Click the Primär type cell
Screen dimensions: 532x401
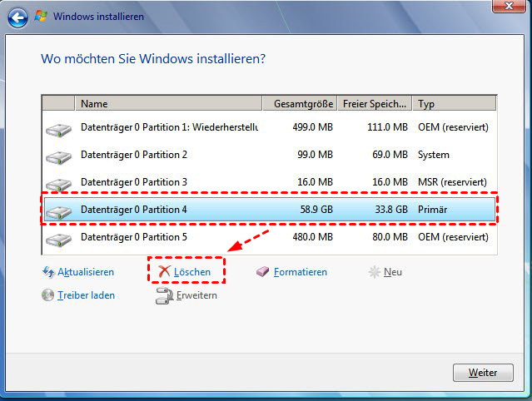click(x=432, y=210)
